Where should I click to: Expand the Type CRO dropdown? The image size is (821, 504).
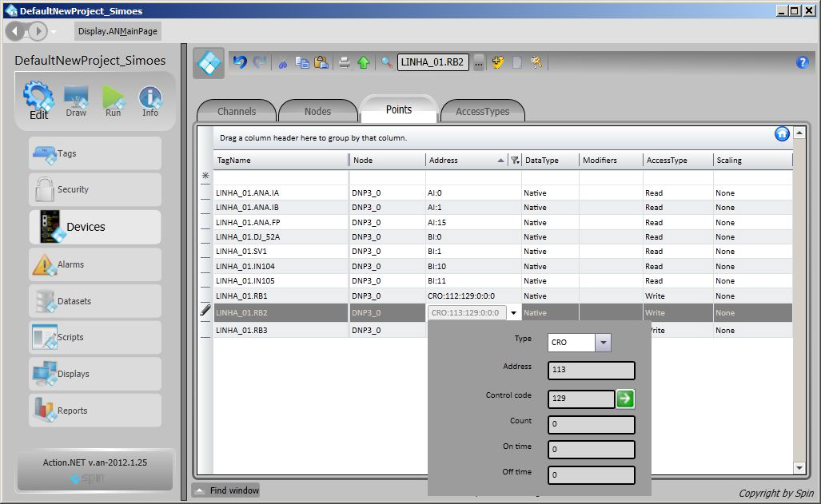[604, 342]
